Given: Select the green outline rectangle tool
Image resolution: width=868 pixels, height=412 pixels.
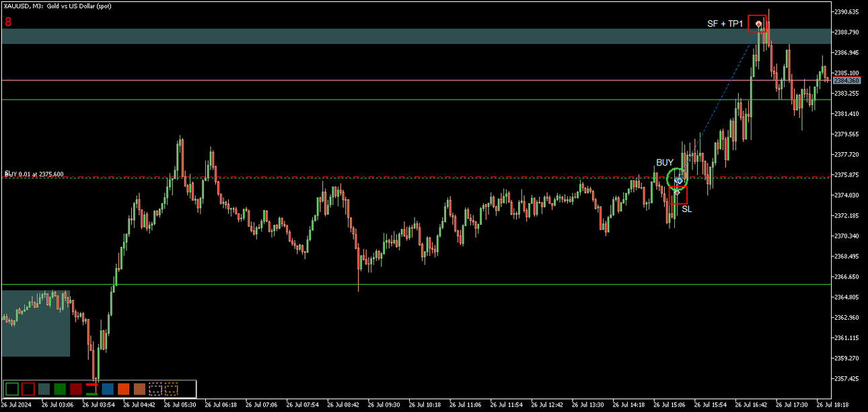Looking at the screenshot, I should 12,388.
